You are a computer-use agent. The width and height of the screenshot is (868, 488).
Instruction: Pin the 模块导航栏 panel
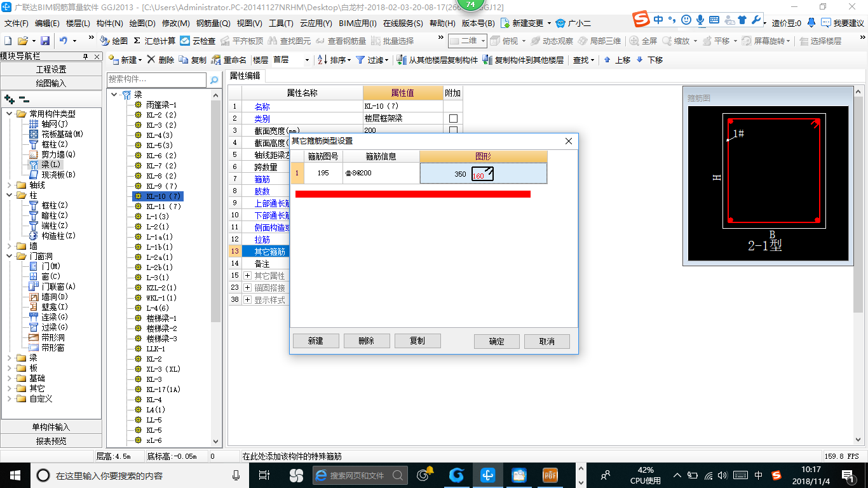tap(85, 57)
